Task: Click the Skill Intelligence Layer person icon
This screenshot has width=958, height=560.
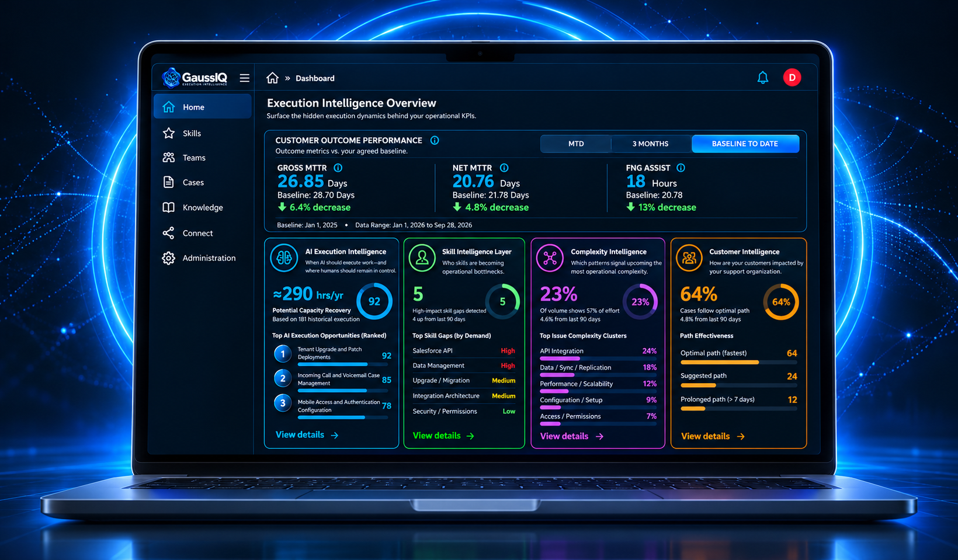Action: [x=422, y=258]
